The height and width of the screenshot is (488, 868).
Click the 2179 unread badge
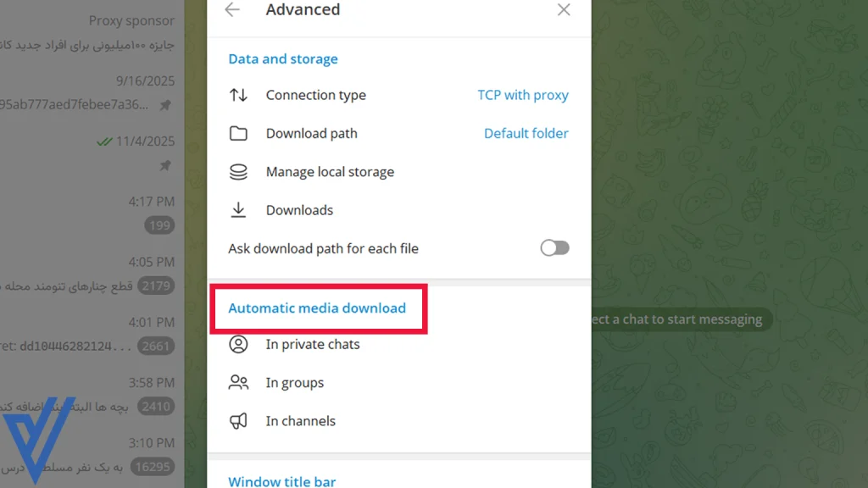pos(156,286)
